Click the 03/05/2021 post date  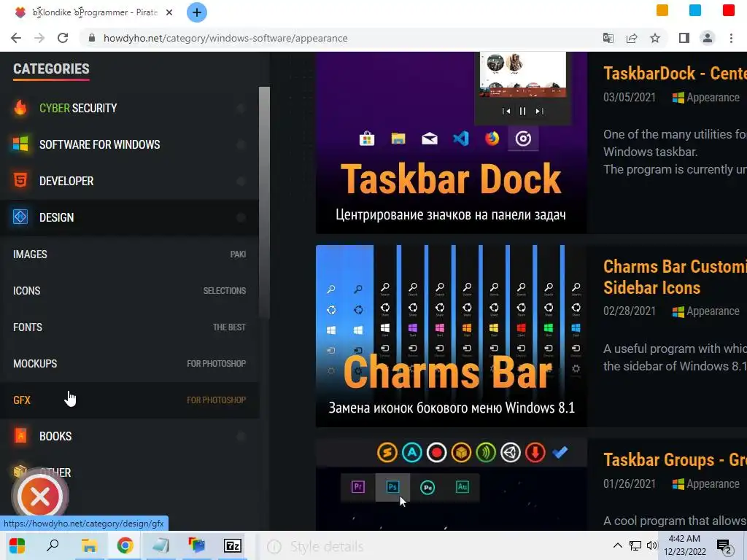[630, 98]
